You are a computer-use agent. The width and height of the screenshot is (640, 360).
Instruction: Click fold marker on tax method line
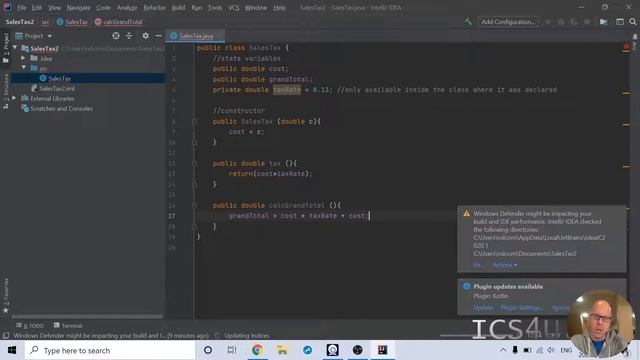pos(195,163)
